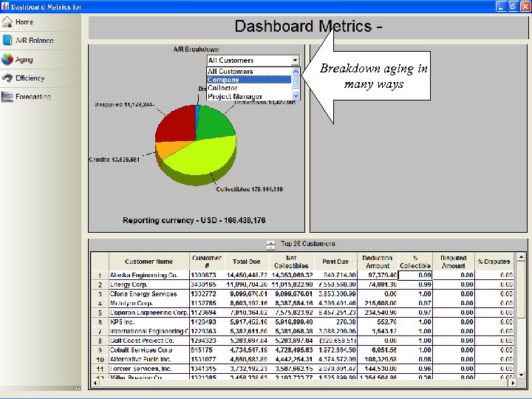The width and height of the screenshot is (532, 399).
Task: Expand the All Customers combo box arrow
Action: click(x=295, y=61)
